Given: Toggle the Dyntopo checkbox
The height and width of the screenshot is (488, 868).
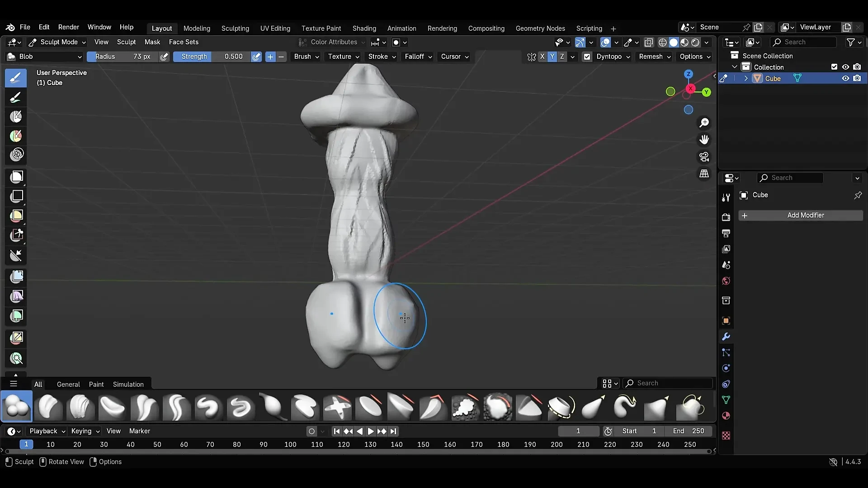Looking at the screenshot, I should (x=587, y=56).
